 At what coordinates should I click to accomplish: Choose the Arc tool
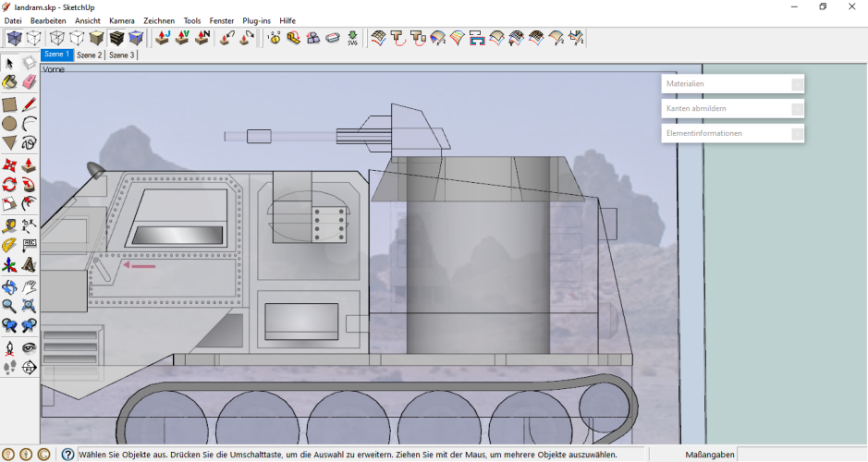tap(29, 124)
